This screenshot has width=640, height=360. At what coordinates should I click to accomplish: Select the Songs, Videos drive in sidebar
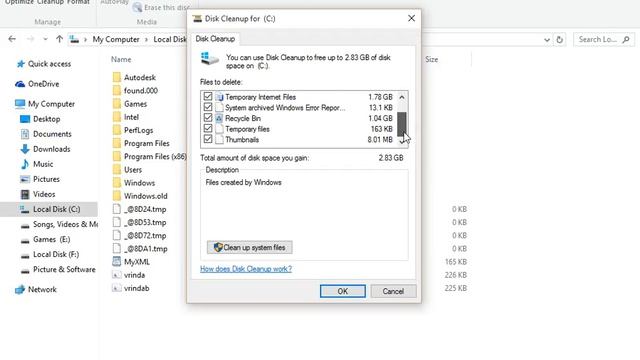click(59, 224)
